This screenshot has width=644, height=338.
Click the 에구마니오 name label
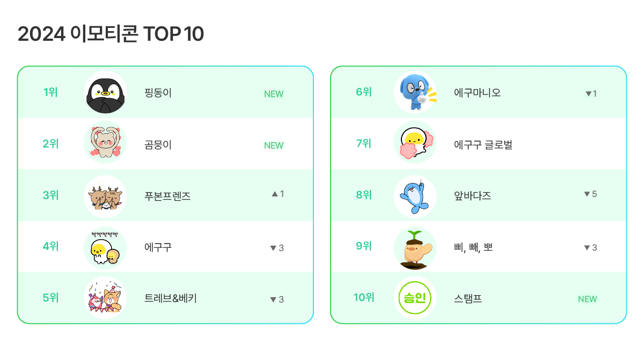[477, 93]
